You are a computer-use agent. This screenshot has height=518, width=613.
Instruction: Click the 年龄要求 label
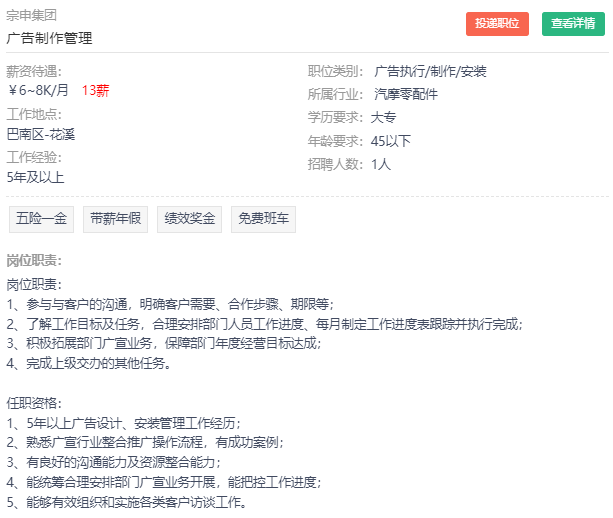coord(335,141)
